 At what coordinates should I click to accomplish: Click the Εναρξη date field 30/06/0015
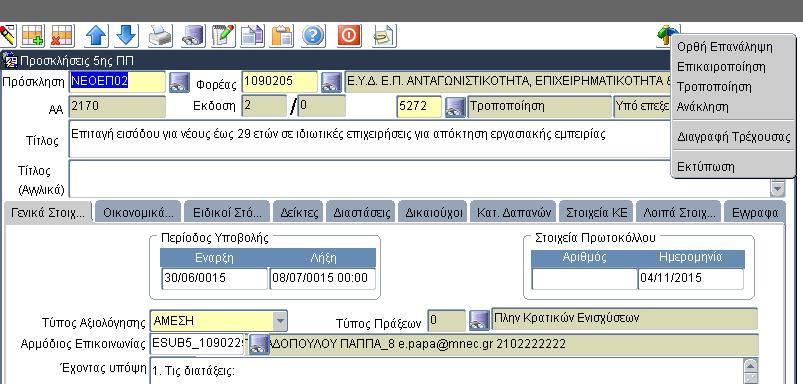pyautogui.click(x=214, y=279)
